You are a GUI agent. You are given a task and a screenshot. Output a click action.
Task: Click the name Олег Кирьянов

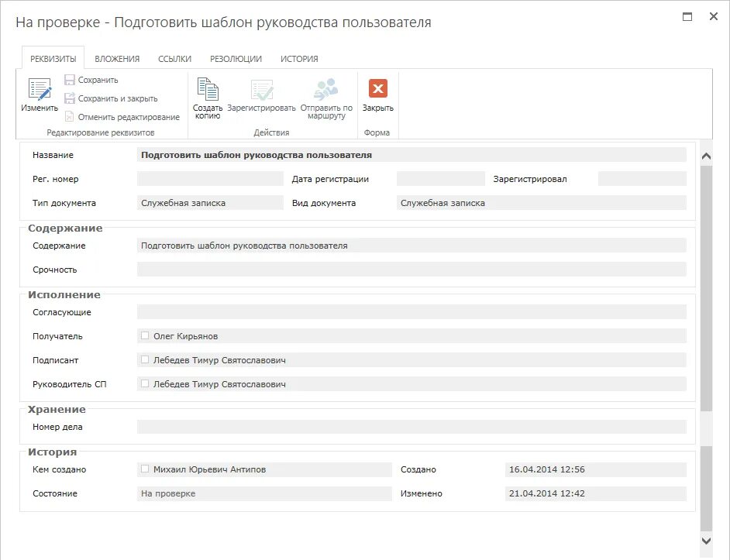click(186, 336)
